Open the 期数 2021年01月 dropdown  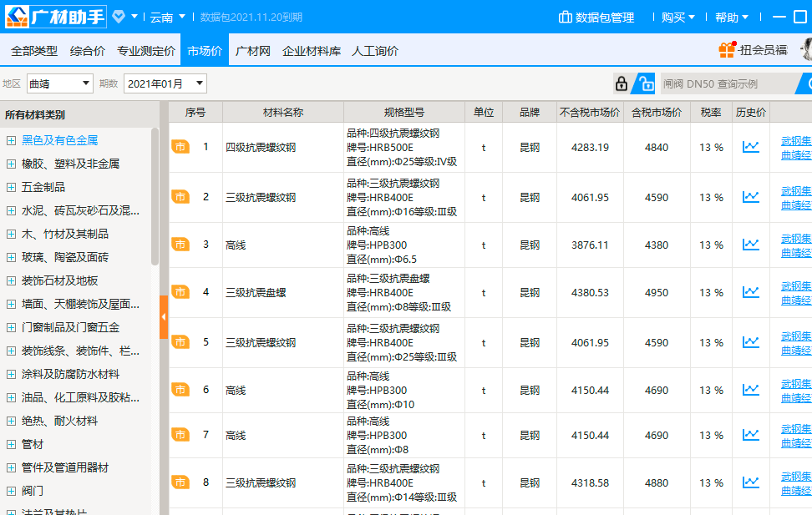click(x=165, y=83)
